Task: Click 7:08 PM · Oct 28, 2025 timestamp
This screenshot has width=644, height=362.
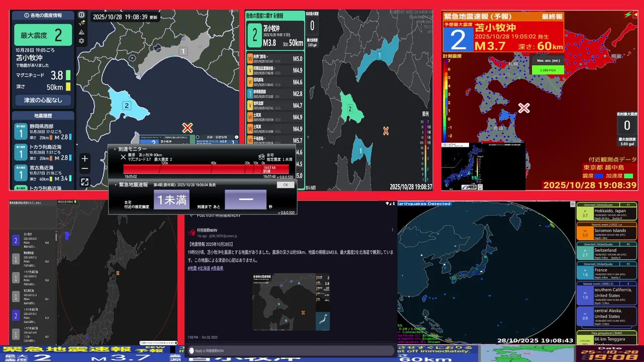Action: point(202,337)
